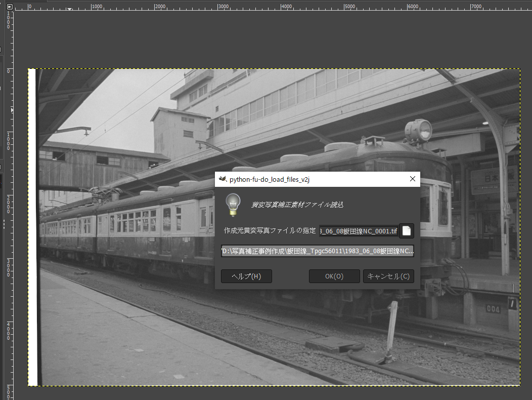Click the 作成元黄変写真ファイルの指定 label
The height and width of the screenshot is (400, 532).
[x=270, y=230]
